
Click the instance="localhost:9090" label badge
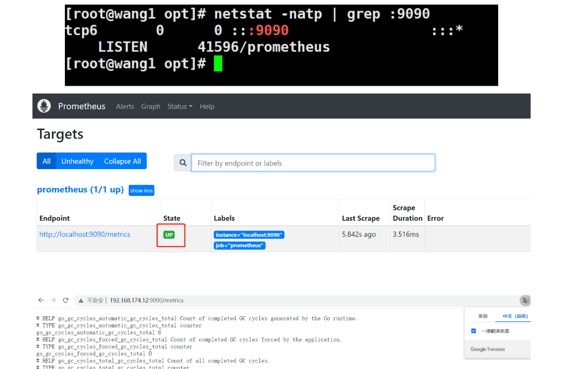tap(249, 235)
